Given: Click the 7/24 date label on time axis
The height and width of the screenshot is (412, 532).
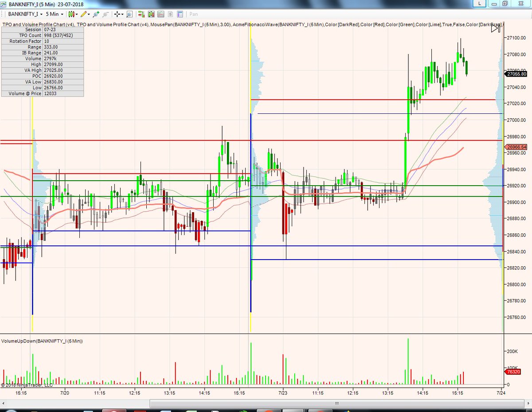Looking at the screenshot, I should pyautogui.click(x=501, y=393).
